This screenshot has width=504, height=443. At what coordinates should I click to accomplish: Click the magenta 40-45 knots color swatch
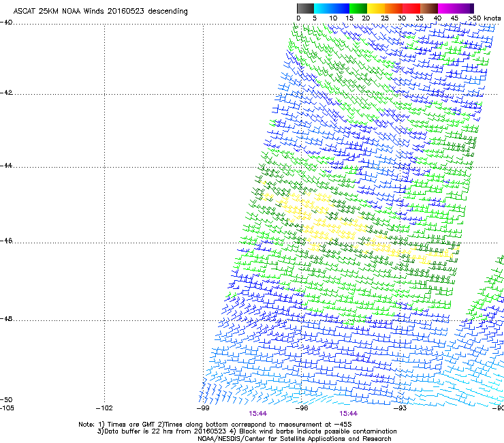coord(447,8)
